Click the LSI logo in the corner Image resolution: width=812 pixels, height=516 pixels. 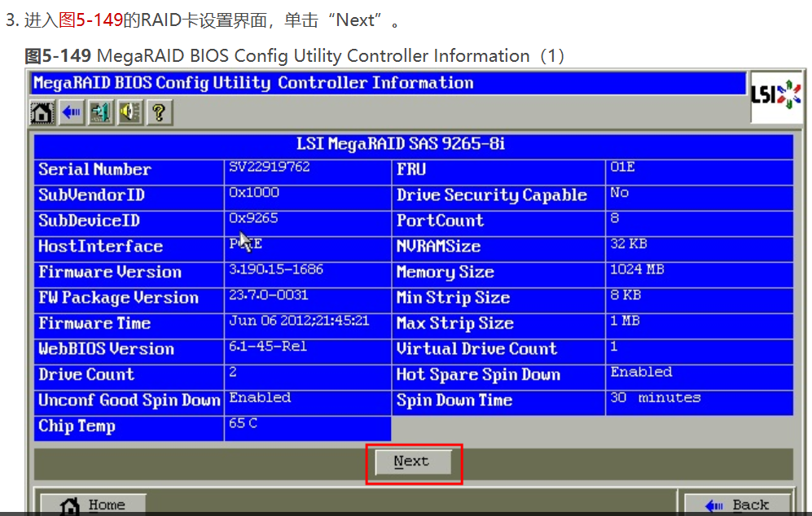click(x=775, y=96)
